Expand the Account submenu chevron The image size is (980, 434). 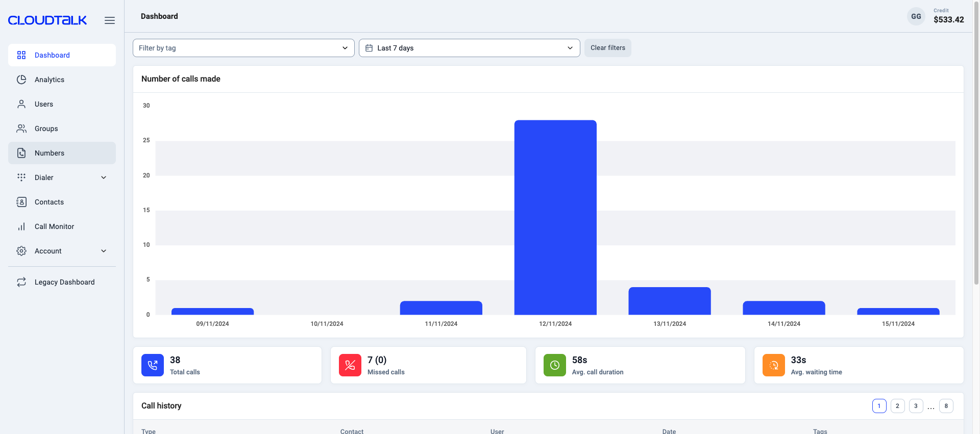(x=104, y=251)
